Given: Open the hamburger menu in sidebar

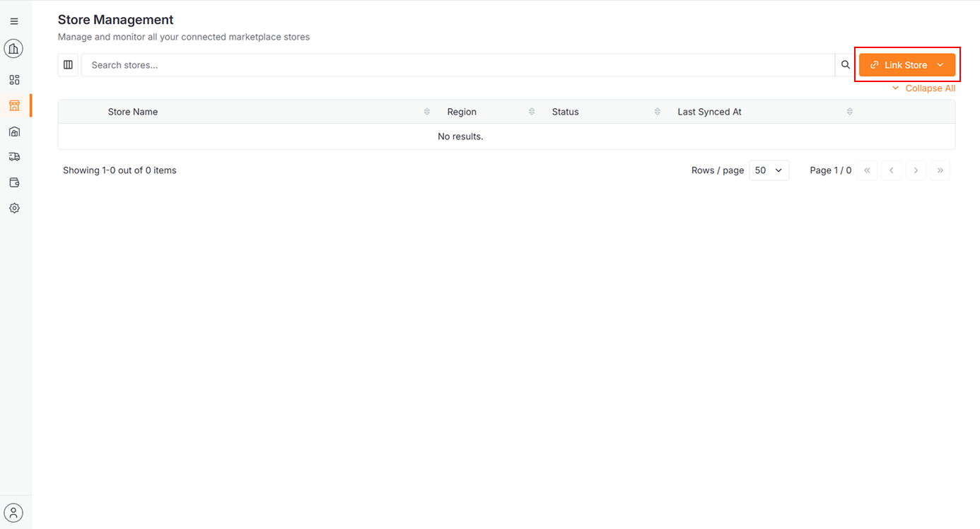Looking at the screenshot, I should click(x=14, y=21).
